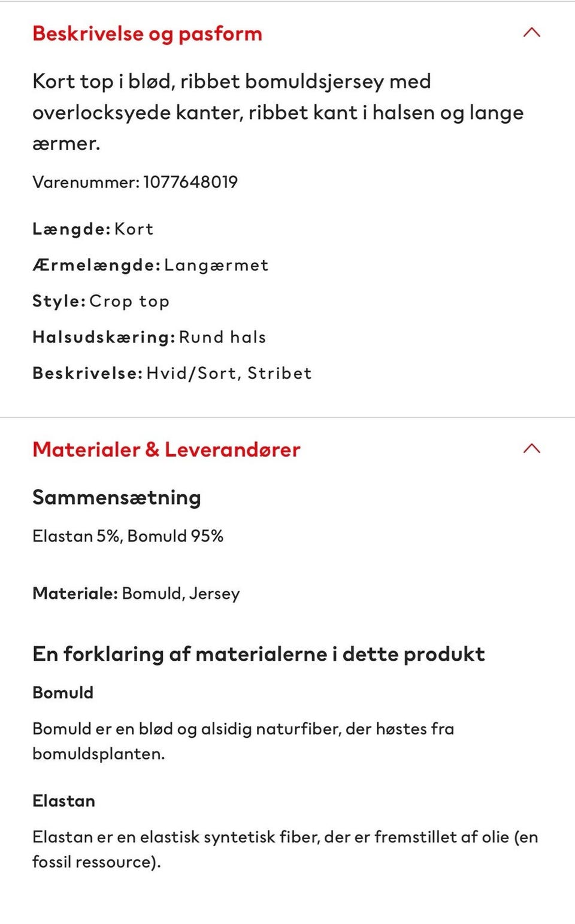Click the Halsudskæring: Rund hals entry

pos(149,337)
